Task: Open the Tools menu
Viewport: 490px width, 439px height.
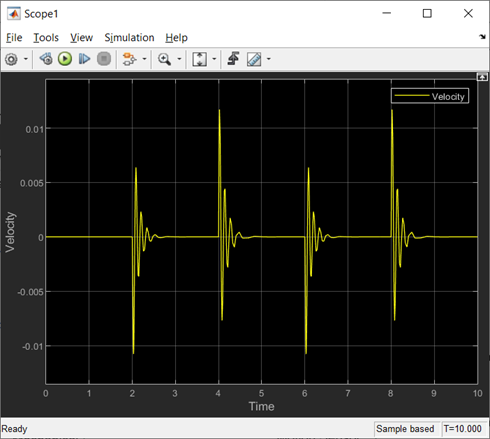Action: [x=46, y=38]
